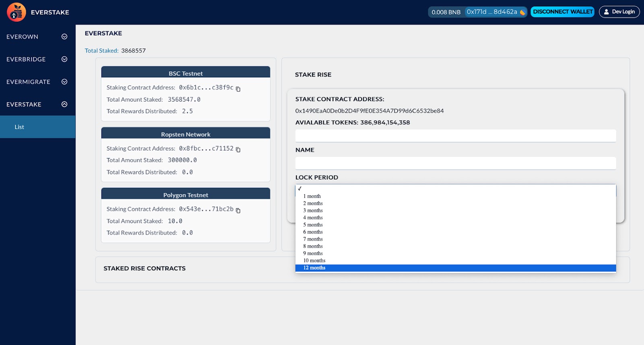Click the Everstake logo icon
The height and width of the screenshot is (345, 644).
coord(16,12)
